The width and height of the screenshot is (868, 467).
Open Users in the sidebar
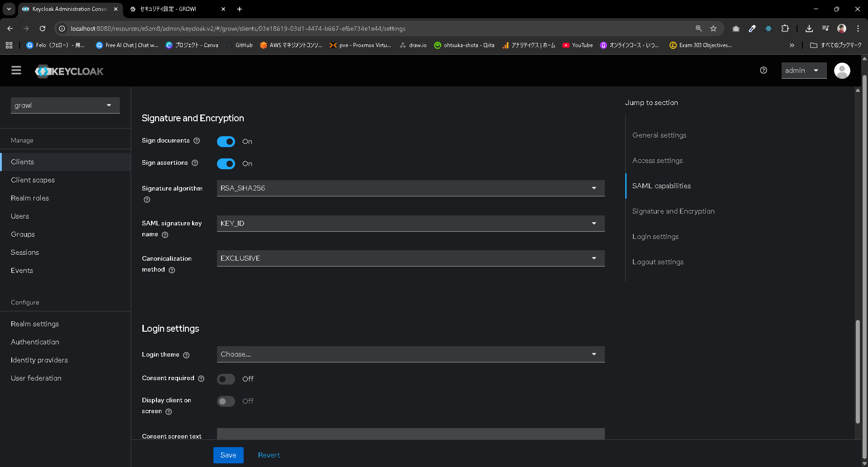(x=66, y=216)
